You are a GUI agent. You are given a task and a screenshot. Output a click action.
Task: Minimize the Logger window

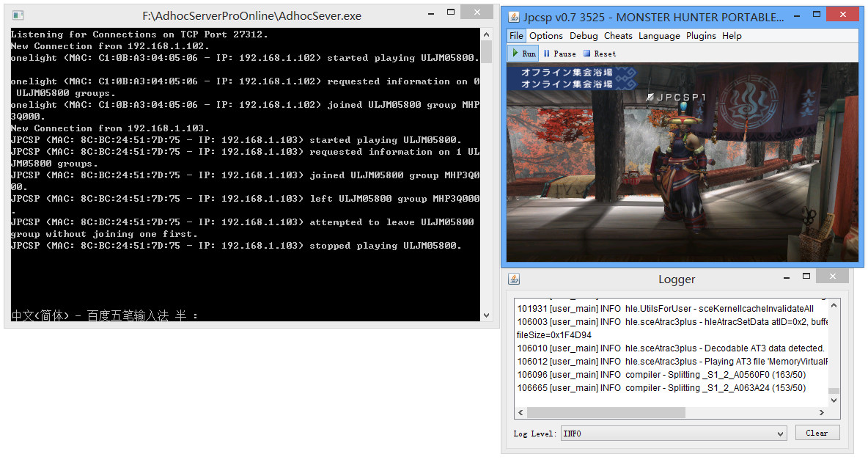coord(786,278)
